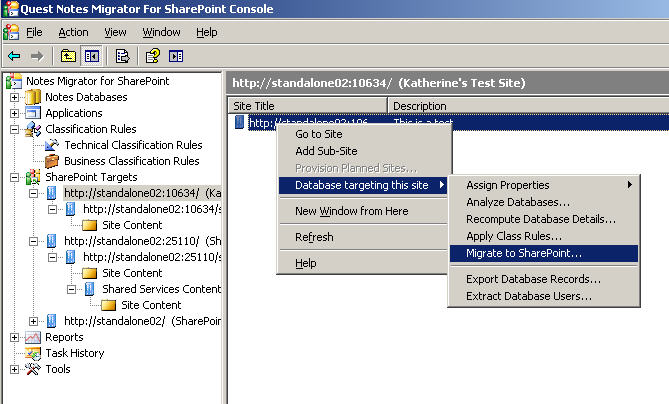Expand the Reports tree node
The height and width of the screenshot is (404, 669).
(14, 337)
